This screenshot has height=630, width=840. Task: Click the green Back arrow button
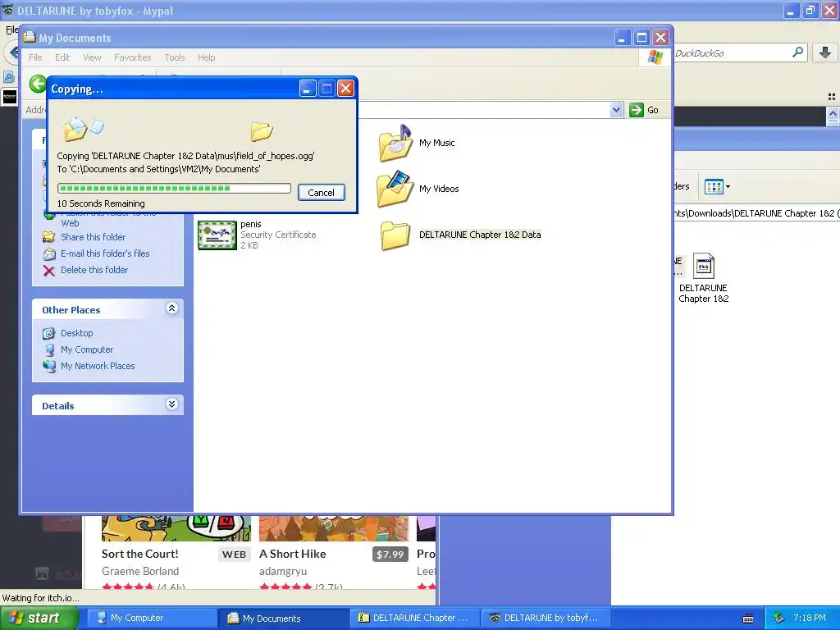pos(38,84)
